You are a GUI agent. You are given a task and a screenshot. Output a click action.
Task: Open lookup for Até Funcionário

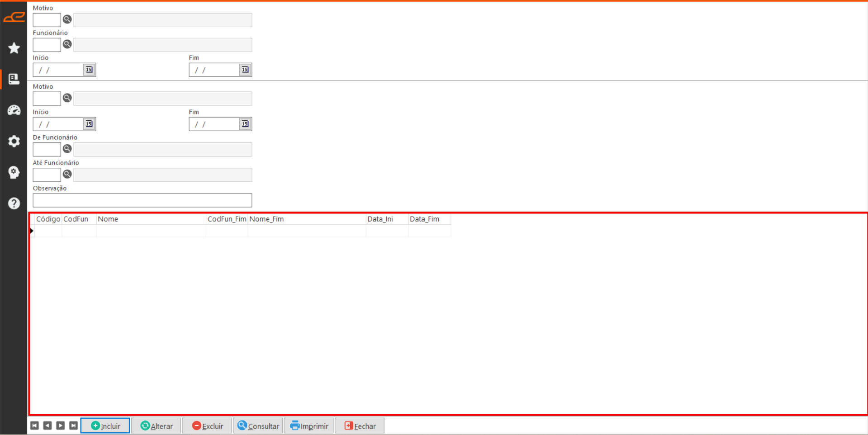pyautogui.click(x=67, y=174)
